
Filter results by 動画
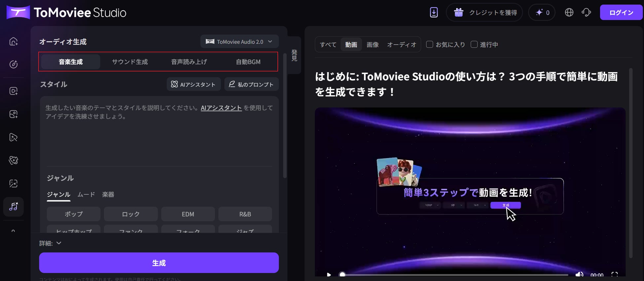click(351, 45)
